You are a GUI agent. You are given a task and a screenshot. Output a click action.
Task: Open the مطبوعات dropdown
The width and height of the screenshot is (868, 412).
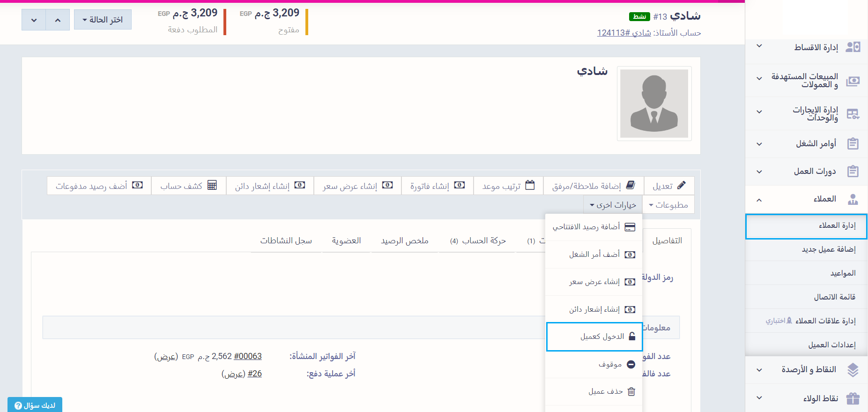(x=668, y=205)
